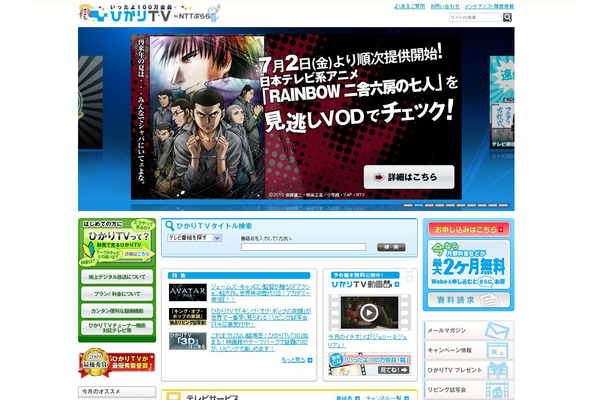Click the 番組表 link in テレビサービス
Image resolution: width=610 pixels, height=400 pixels.
click(345, 398)
